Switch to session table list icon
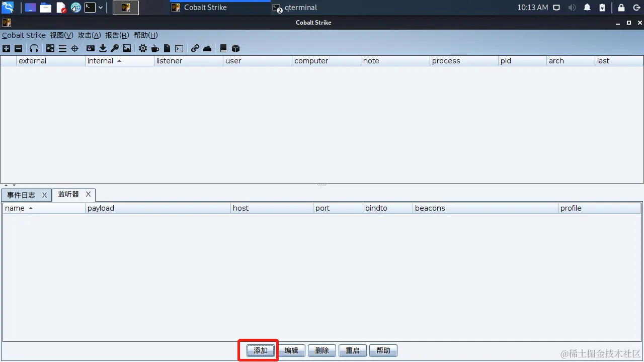 [x=62, y=49]
